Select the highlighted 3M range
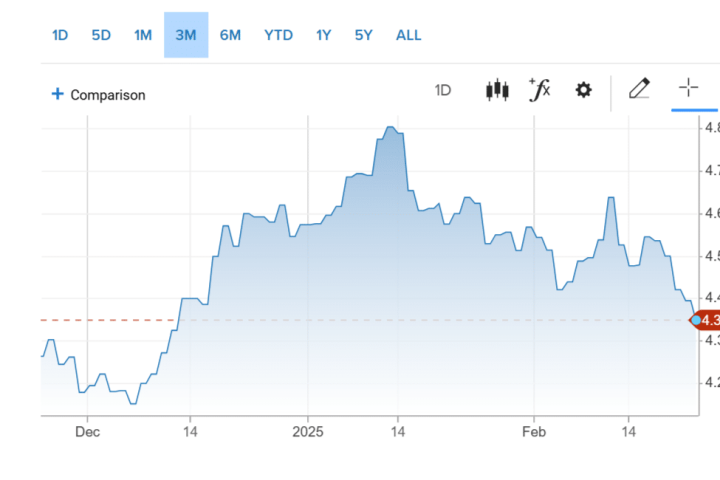 click(x=186, y=35)
